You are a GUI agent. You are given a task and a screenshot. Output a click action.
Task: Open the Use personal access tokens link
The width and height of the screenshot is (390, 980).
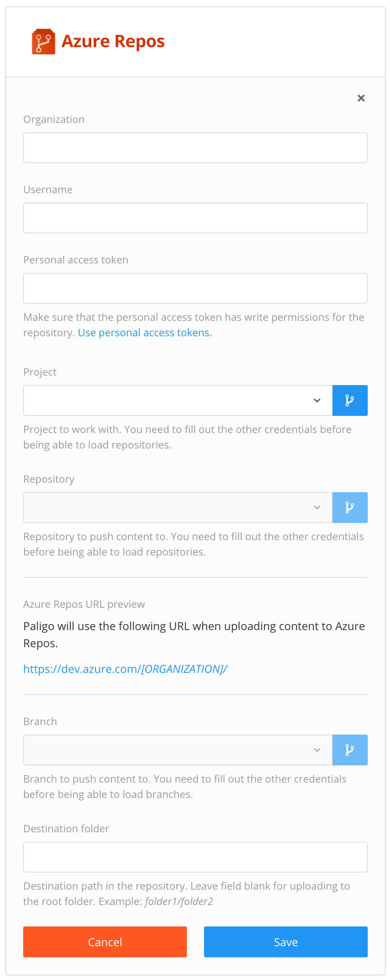144,332
